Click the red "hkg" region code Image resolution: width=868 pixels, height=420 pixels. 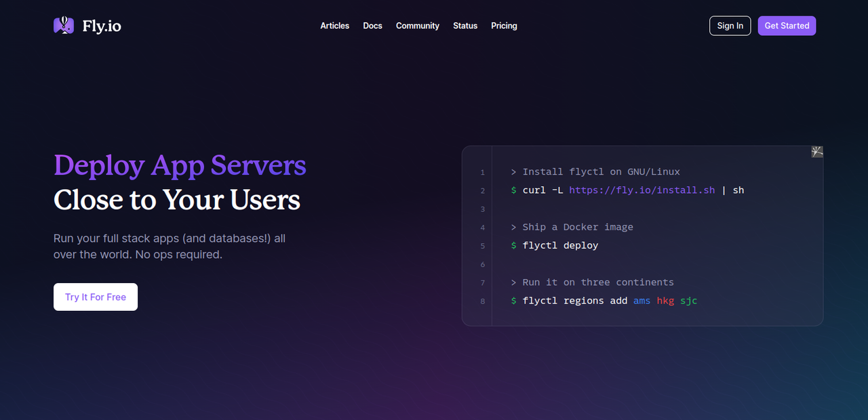(x=665, y=300)
